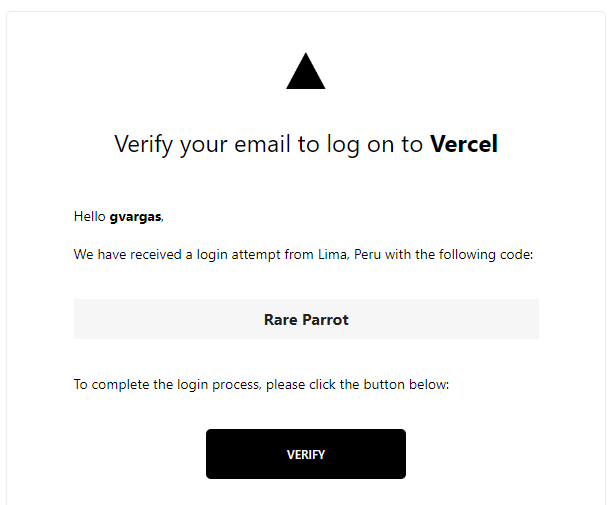Click 'To complete the login process' text
The width and height of the screenshot is (611, 505).
[167, 385]
